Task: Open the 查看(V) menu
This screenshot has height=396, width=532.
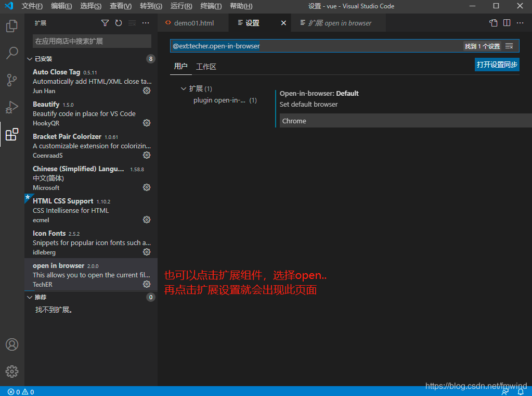Action: pyautogui.click(x=121, y=6)
